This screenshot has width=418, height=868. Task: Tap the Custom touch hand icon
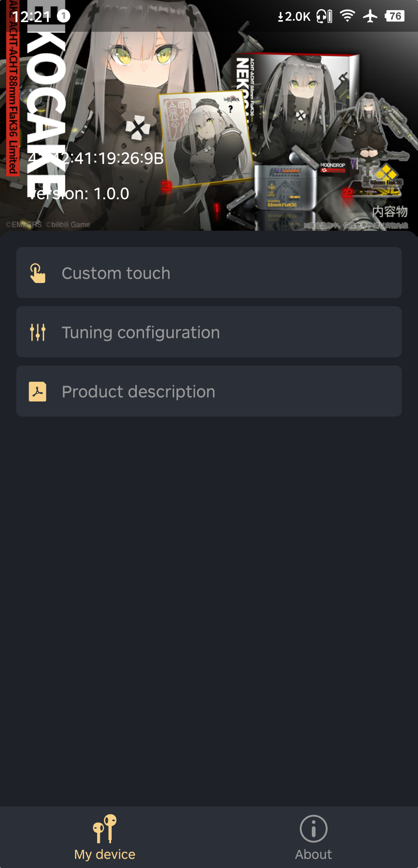(38, 273)
